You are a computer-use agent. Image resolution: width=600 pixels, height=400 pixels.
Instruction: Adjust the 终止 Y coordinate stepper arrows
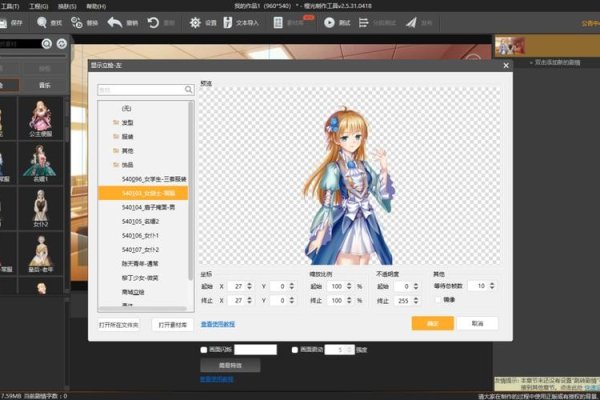[292, 300]
